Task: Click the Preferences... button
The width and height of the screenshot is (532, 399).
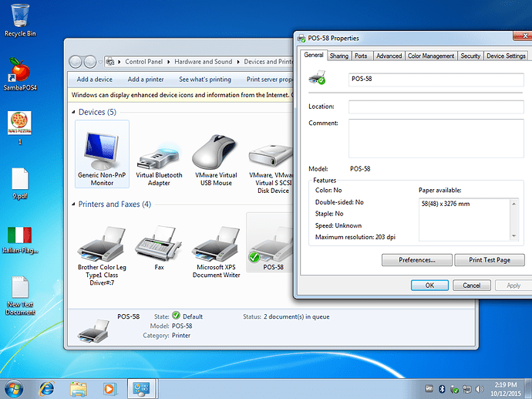Action: [417, 260]
